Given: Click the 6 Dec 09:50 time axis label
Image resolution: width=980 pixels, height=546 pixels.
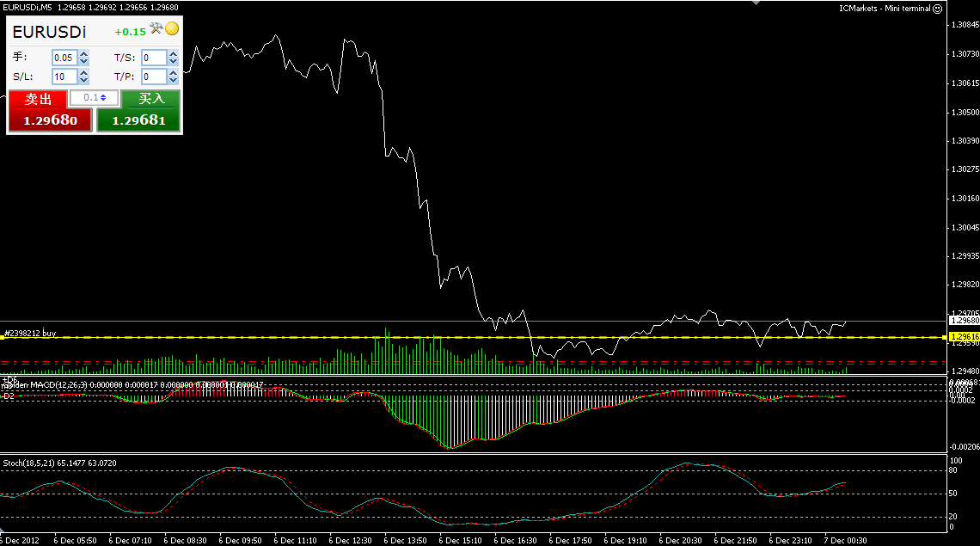Looking at the screenshot, I should (240, 540).
